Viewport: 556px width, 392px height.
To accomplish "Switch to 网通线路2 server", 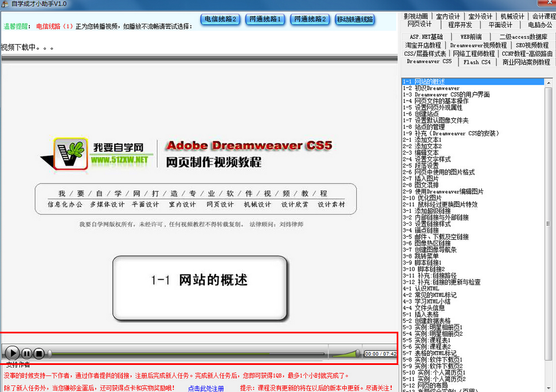I will click(x=310, y=19).
